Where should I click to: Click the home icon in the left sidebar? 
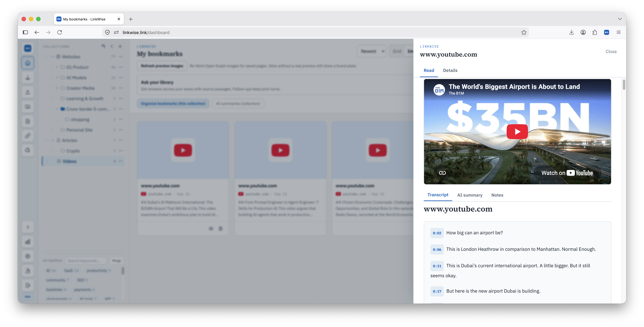pos(28,63)
